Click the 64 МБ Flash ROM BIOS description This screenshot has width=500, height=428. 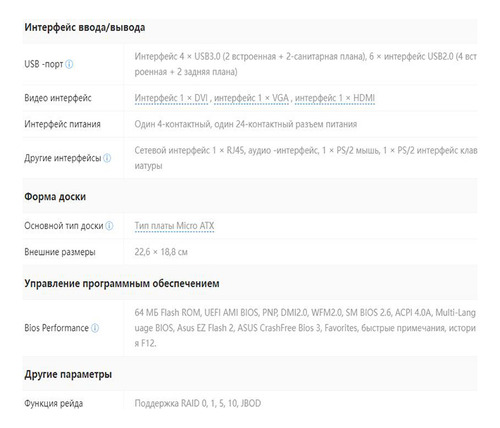[305, 328]
